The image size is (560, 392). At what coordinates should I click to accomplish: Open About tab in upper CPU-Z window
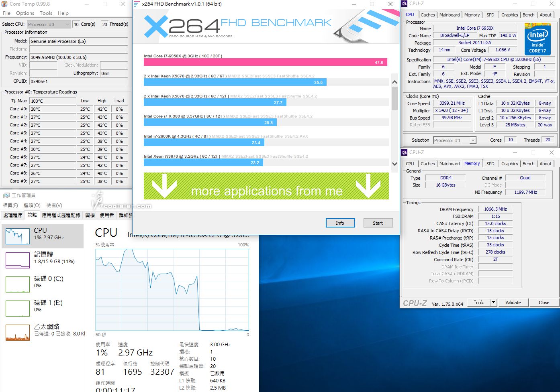coord(546,15)
